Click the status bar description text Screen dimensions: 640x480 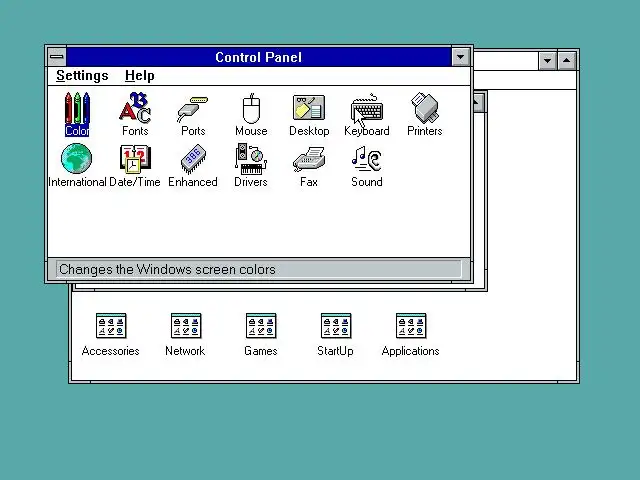click(167, 269)
